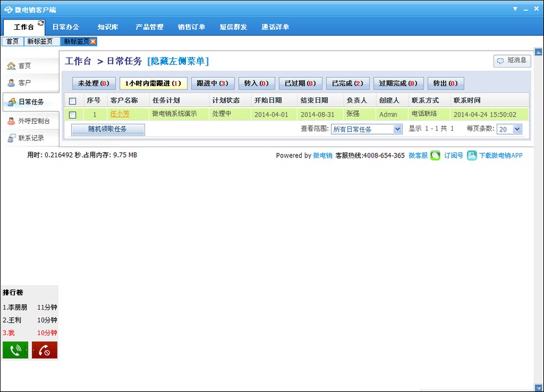This screenshot has height=392, width=544.
Task: Click the 下载微电销APP icon
Action: 472,156
